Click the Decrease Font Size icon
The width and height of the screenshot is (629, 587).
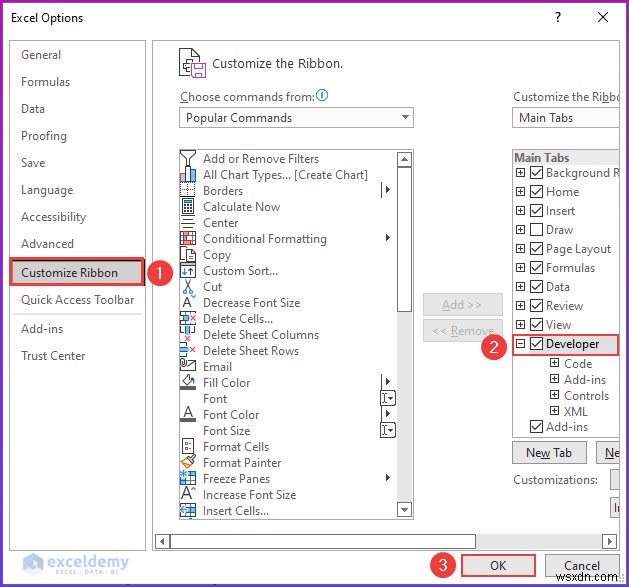click(x=188, y=302)
